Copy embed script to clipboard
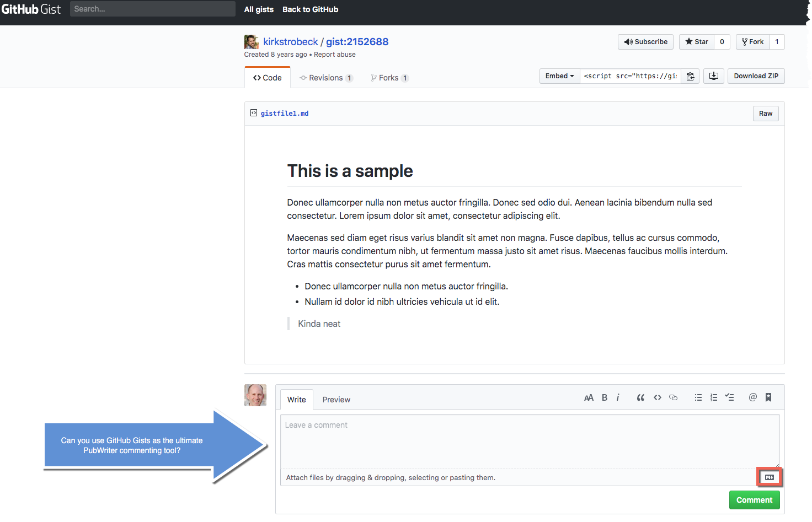The width and height of the screenshot is (812, 522). pyautogui.click(x=690, y=76)
